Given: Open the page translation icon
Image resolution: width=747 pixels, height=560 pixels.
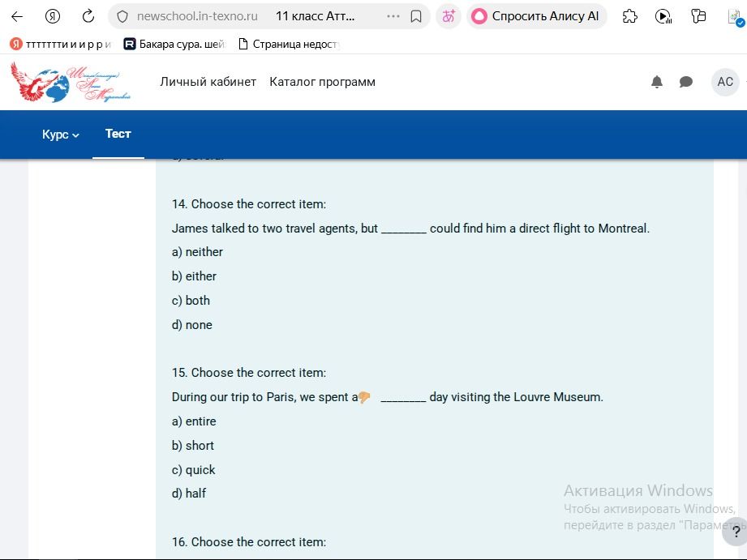Looking at the screenshot, I should [449, 16].
